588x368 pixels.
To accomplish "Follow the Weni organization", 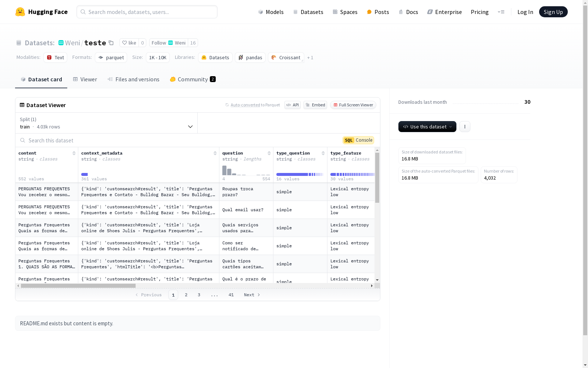I will [169, 43].
